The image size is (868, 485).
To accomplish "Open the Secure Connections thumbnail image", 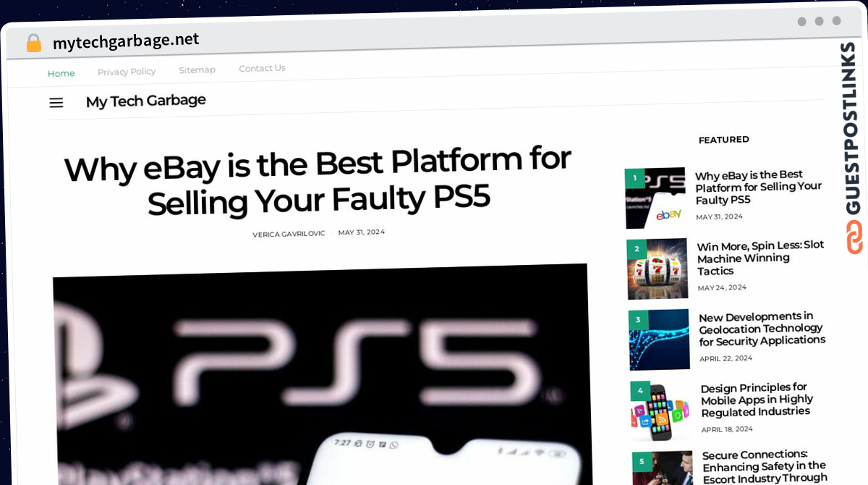I will click(x=663, y=468).
